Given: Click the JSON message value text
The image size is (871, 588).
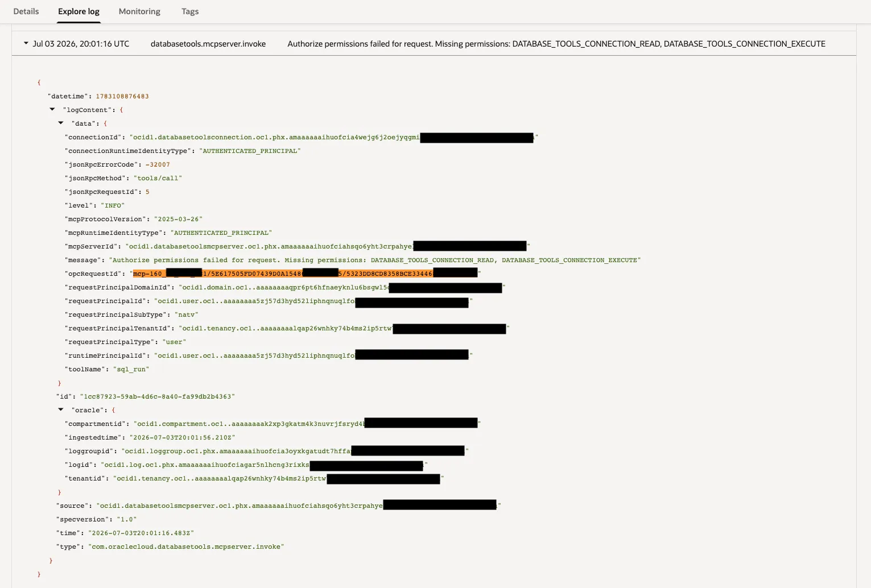Looking at the screenshot, I should click(375, 260).
